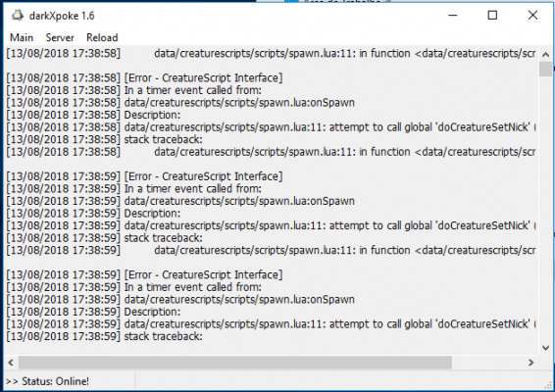This screenshot has width=555, height=392.
Task: Click the window resize grip at bottom corner
Action: (548, 385)
